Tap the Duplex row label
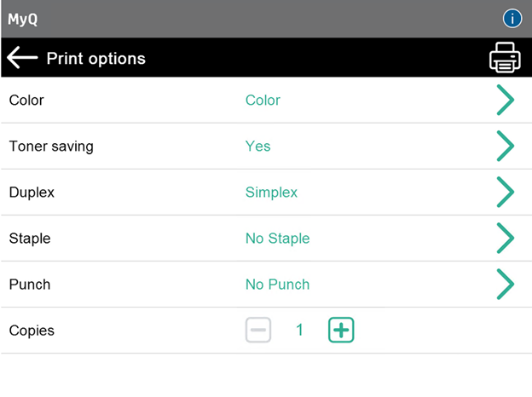This screenshot has height=397, width=532. 32,192
